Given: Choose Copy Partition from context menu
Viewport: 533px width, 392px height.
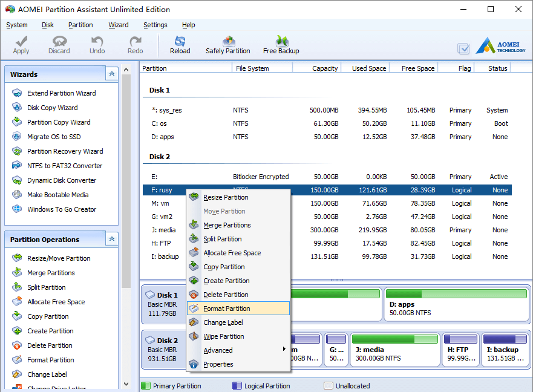Looking at the screenshot, I should [x=238, y=267].
